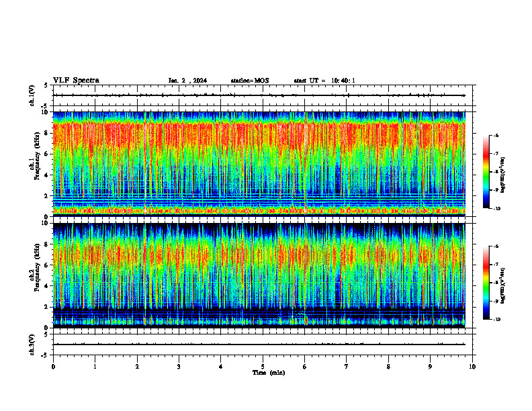Click the 'start UT = 10:40: 1' text
Screen dimensions: 532x411
point(324,81)
